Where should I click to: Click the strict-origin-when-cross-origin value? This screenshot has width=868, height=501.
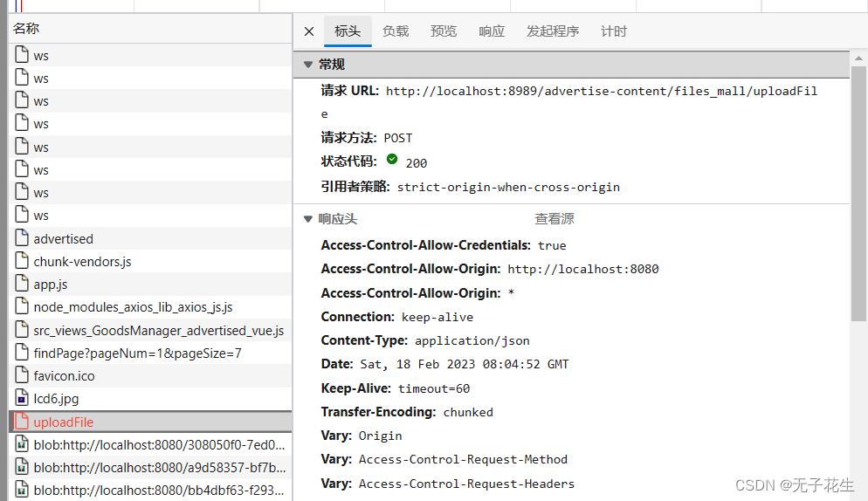pos(508,188)
